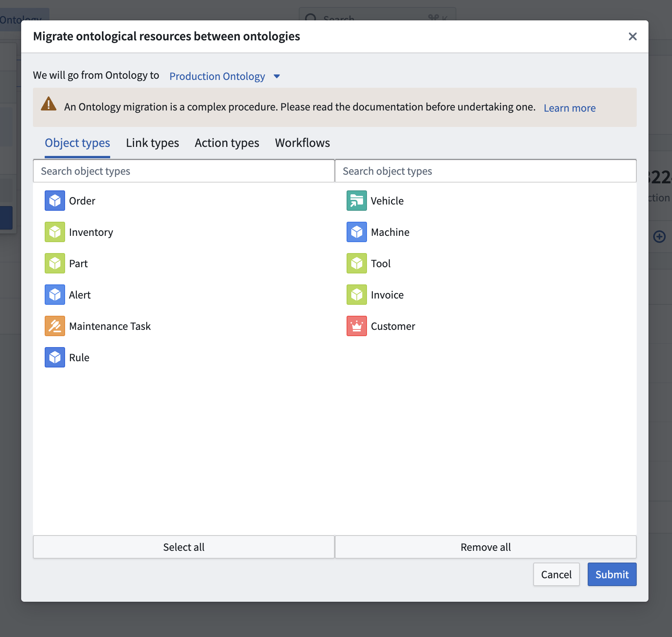Select the Order row label
The width and height of the screenshot is (672, 637).
82,201
